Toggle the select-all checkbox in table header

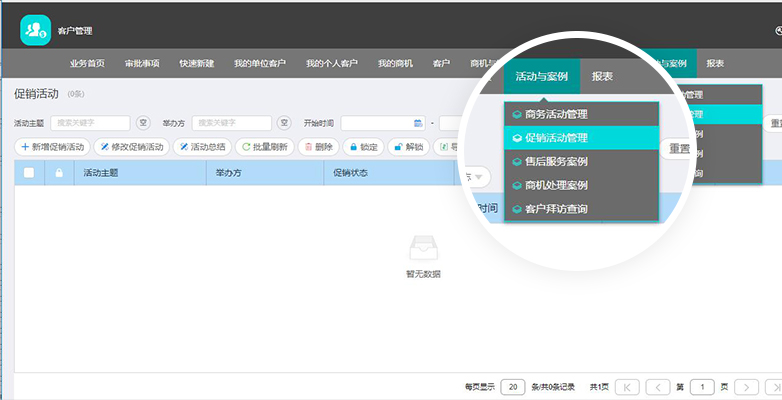pyautogui.click(x=29, y=173)
